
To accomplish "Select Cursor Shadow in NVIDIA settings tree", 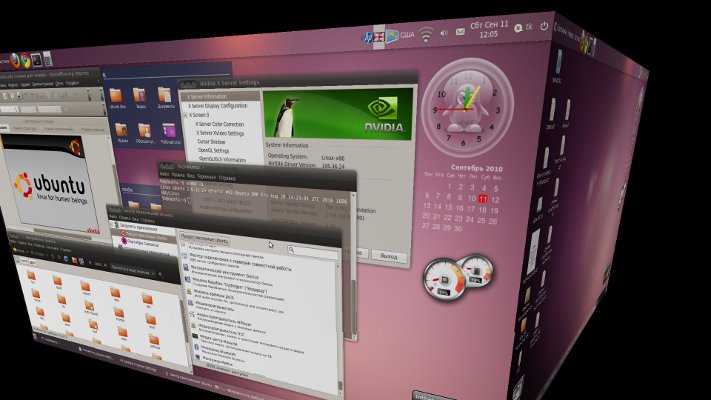I will click(211, 141).
